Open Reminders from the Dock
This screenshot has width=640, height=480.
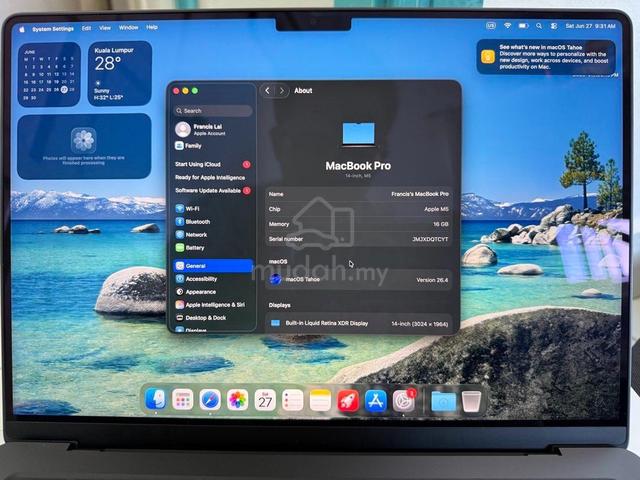[x=293, y=400]
